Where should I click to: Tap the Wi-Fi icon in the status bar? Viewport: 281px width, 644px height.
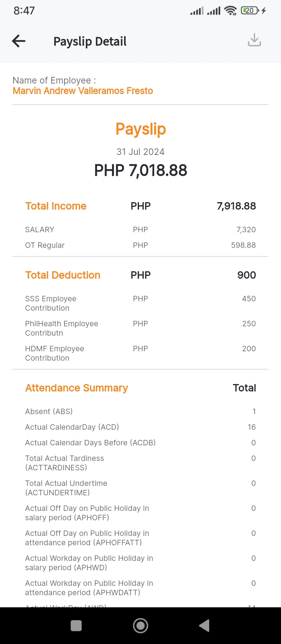point(231,11)
